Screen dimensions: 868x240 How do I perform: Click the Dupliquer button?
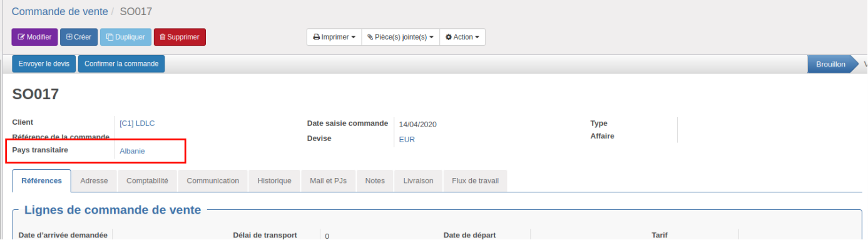126,37
